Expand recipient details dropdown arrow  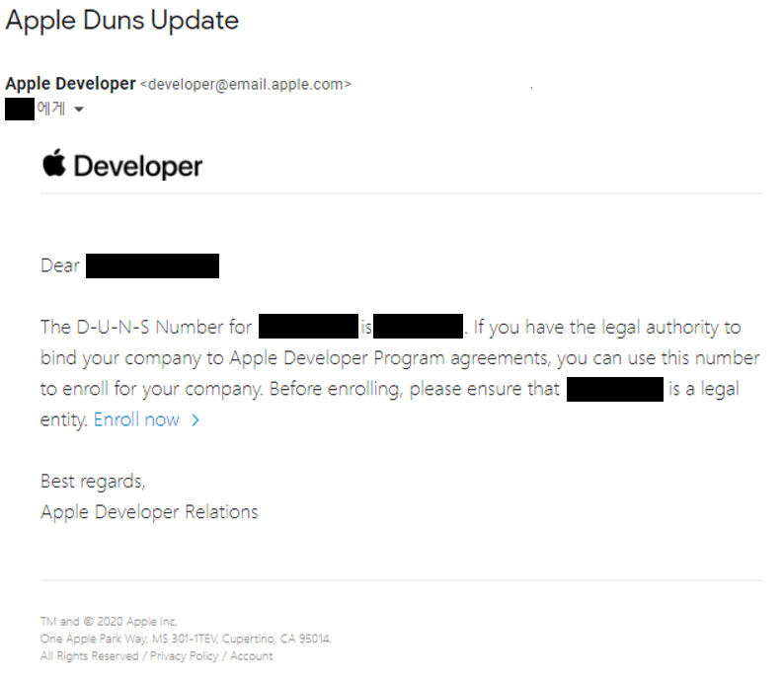click(x=79, y=109)
